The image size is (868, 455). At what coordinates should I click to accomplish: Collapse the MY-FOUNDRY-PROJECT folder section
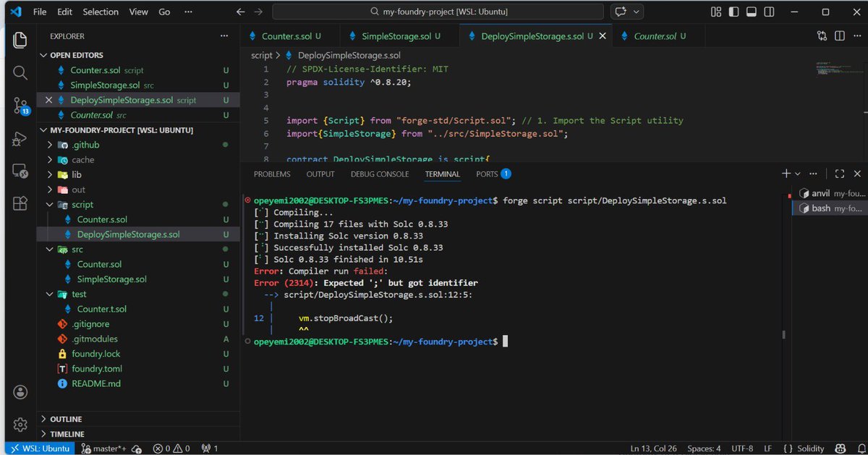[44, 130]
